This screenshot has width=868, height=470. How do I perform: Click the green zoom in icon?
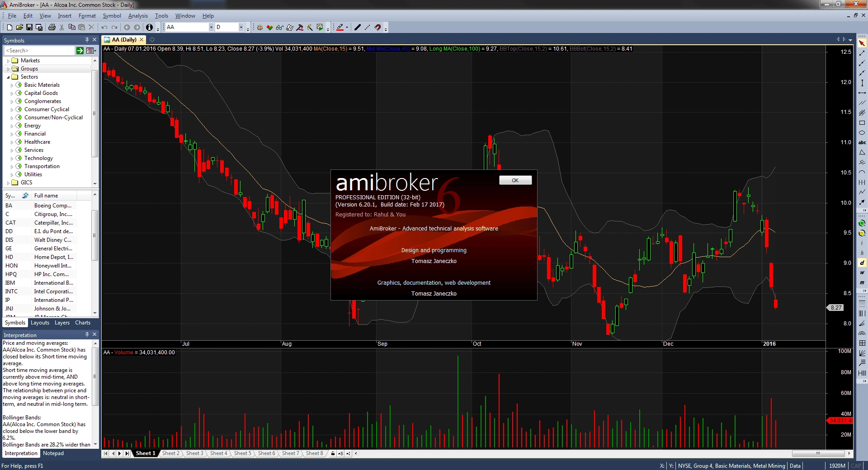pyautogui.click(x=862, y=223)
